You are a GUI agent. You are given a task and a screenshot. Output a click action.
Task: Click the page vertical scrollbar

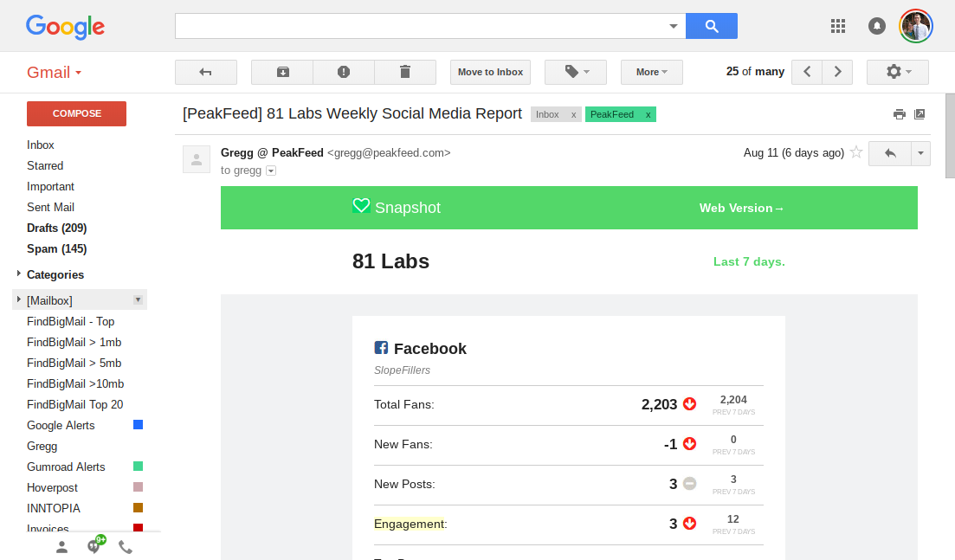pyautogui.click(x=950, y=136)
